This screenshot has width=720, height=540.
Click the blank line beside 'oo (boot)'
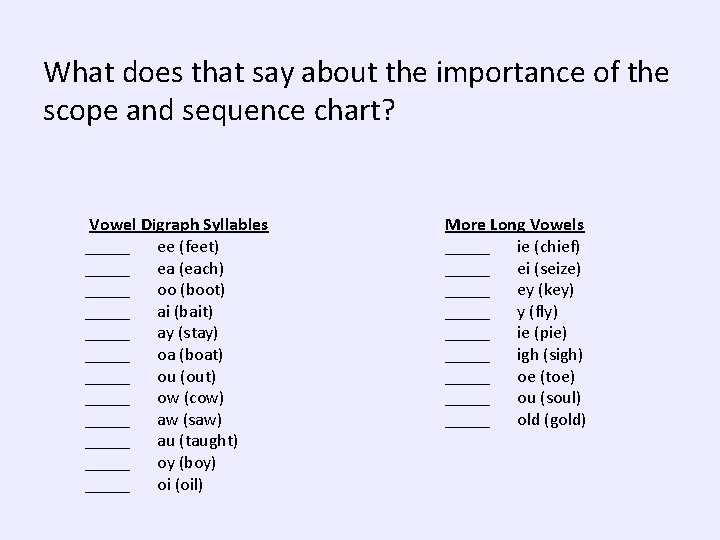pyautogui.click(x=107, y=294)
